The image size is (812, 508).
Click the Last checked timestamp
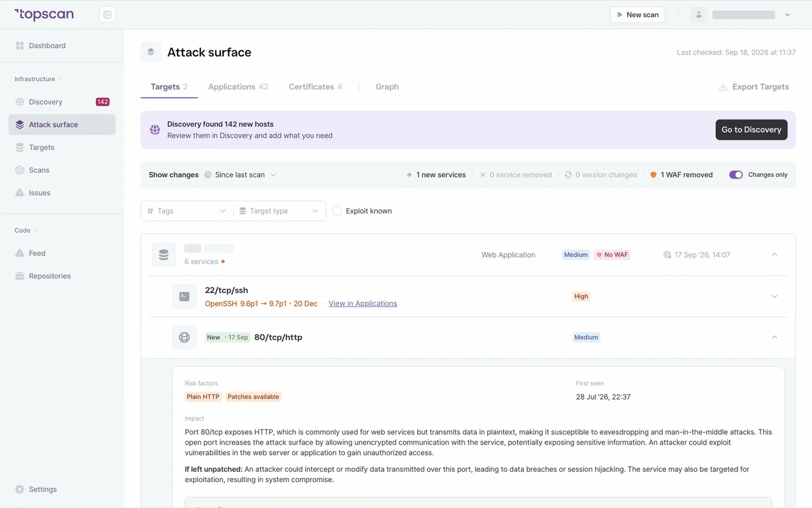[736, 52]
